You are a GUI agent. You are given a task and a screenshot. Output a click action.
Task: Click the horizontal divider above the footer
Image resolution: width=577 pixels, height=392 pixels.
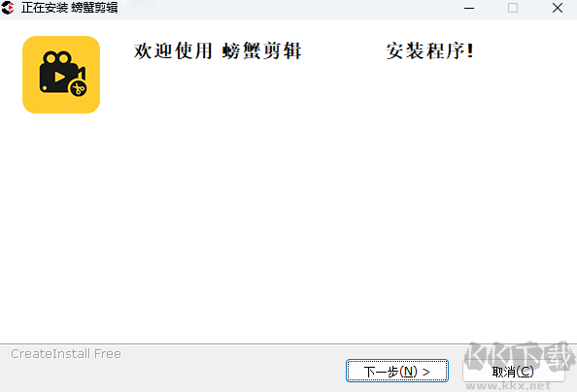(288, 344)
